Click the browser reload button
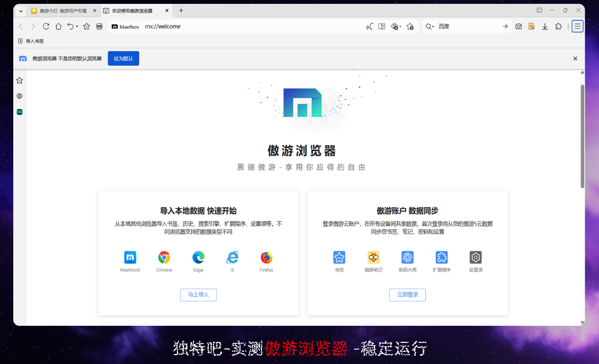Viewport: 599px width, 364px height. 46,26
